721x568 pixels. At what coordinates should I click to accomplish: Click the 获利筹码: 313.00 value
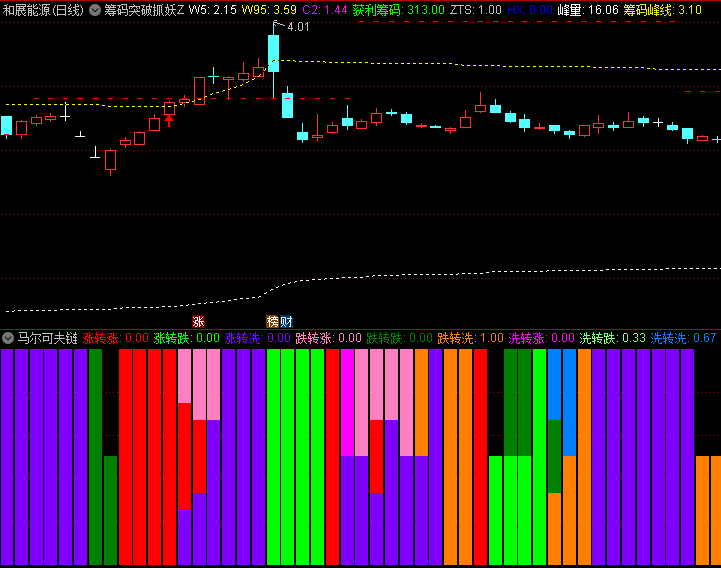(x=399, y=10)
